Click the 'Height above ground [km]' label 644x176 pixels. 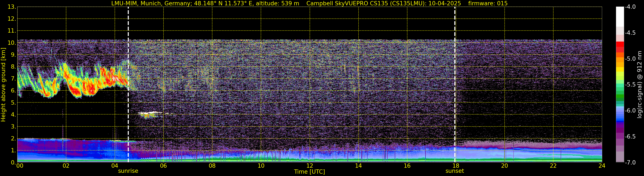coord(3,85)
